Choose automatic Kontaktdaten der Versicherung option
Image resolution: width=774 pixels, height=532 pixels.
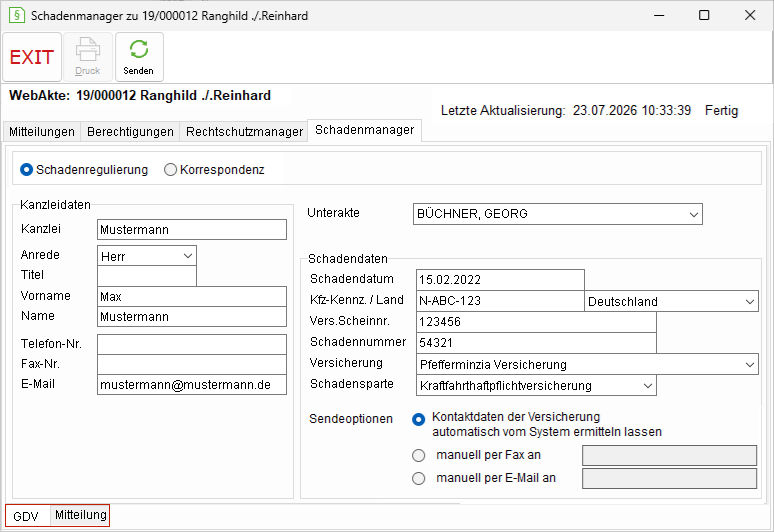[x=418, y=419]
